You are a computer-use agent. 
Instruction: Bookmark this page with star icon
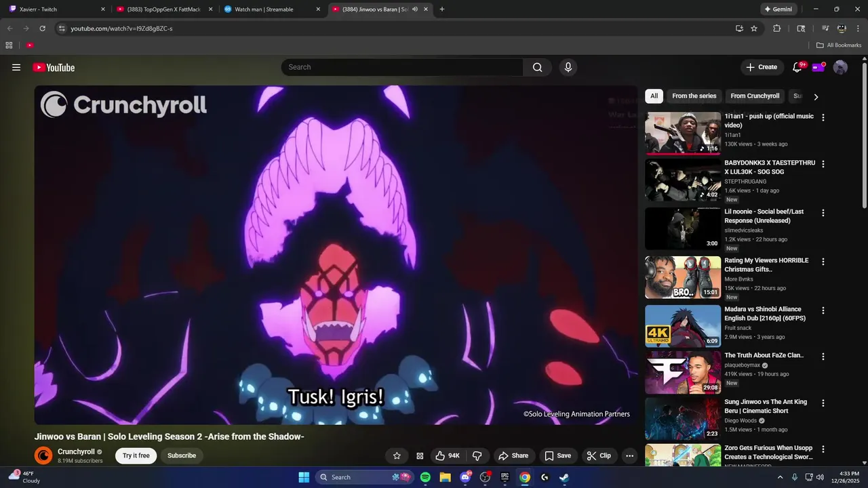[754, 28]
